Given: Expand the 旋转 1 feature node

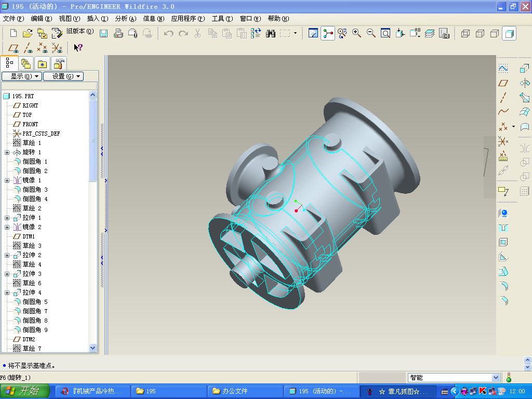Looking at the screenshot, I should [x=7, y=152].
